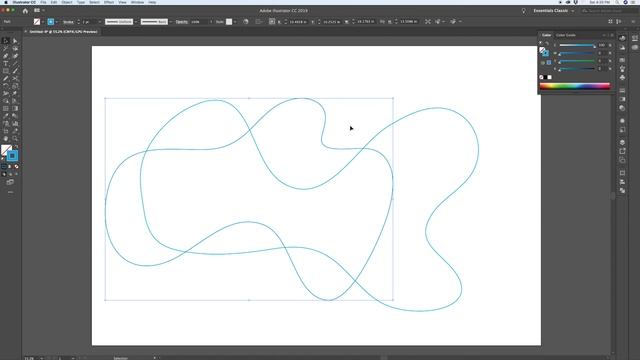Select the Zoom tool
The width and height of the screenshot is (640, 360).
(x=15, y=139)
